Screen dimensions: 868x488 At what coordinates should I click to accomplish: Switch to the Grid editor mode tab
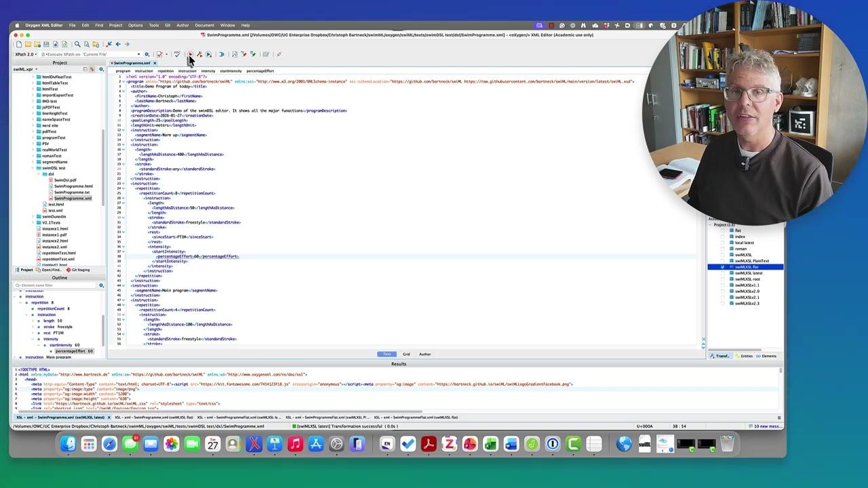(x=406, y=354)
